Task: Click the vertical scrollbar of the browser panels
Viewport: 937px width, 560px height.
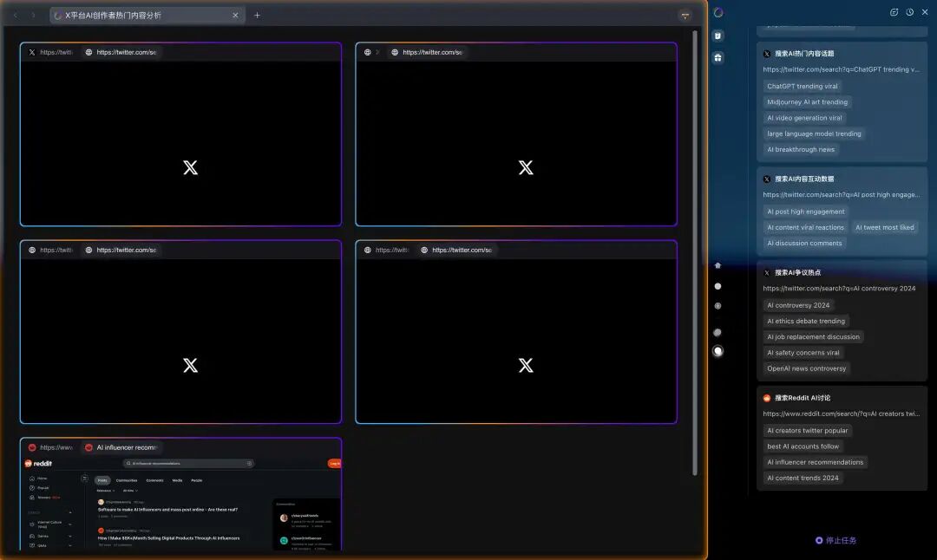Action: pos(694,252)
